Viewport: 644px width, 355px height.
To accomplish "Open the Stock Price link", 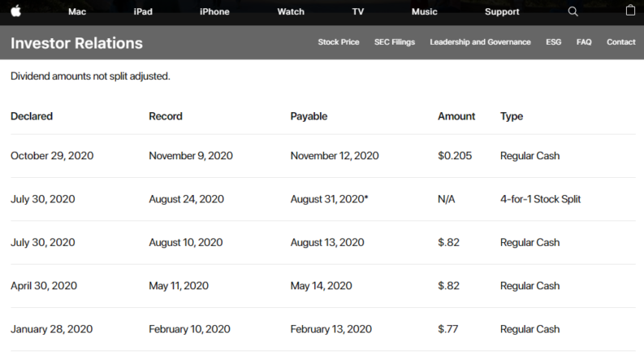I will point(339,42).
